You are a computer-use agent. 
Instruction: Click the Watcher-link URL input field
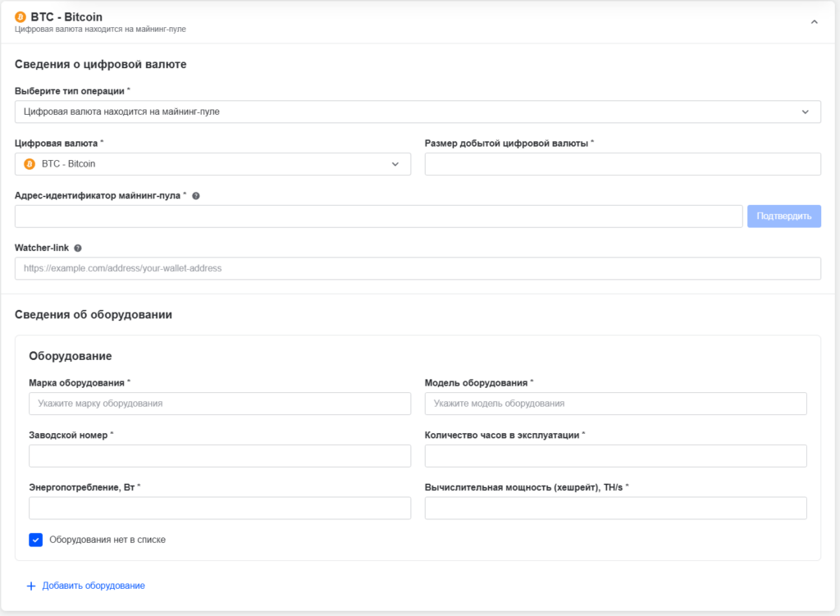coord(418,268)
